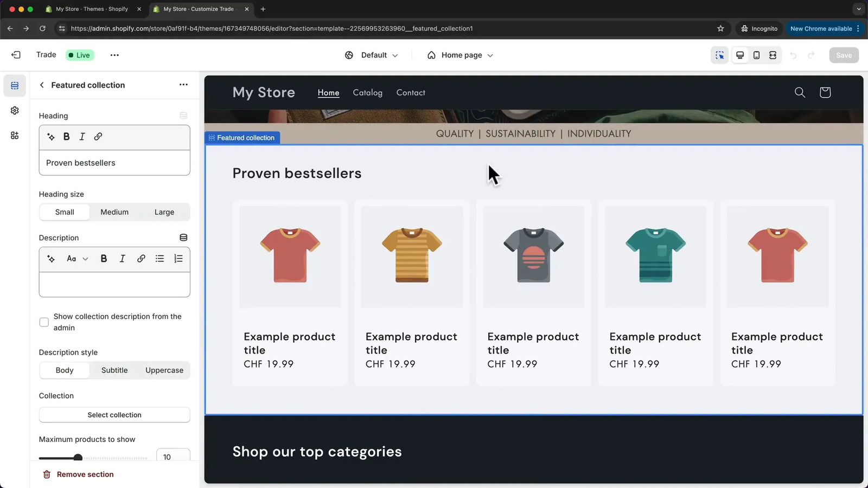
Task: Click the Heading dynamic source icon
Action: pyautogui.click(x=183, y=115)
